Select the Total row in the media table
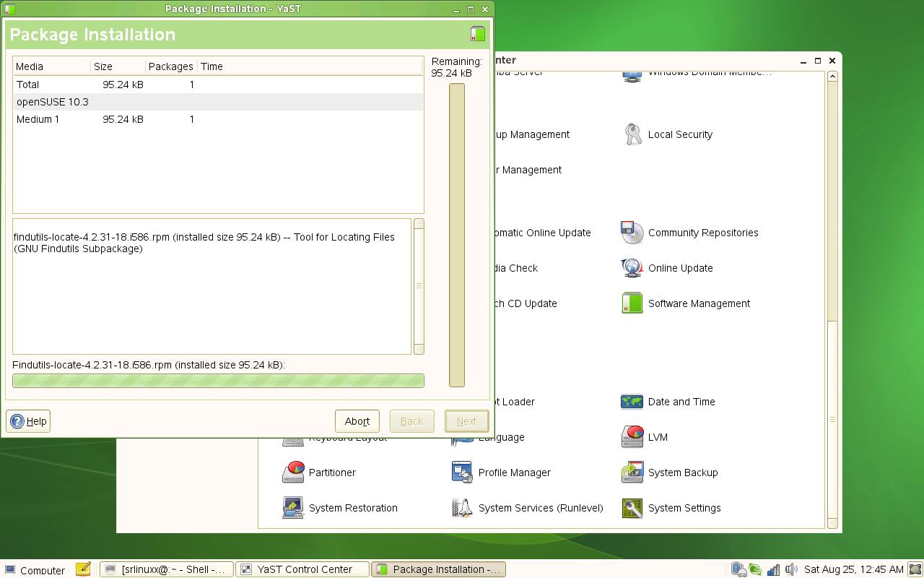This screenshot has width=924, height=578. pyautogui.click(x=218, y=85)
